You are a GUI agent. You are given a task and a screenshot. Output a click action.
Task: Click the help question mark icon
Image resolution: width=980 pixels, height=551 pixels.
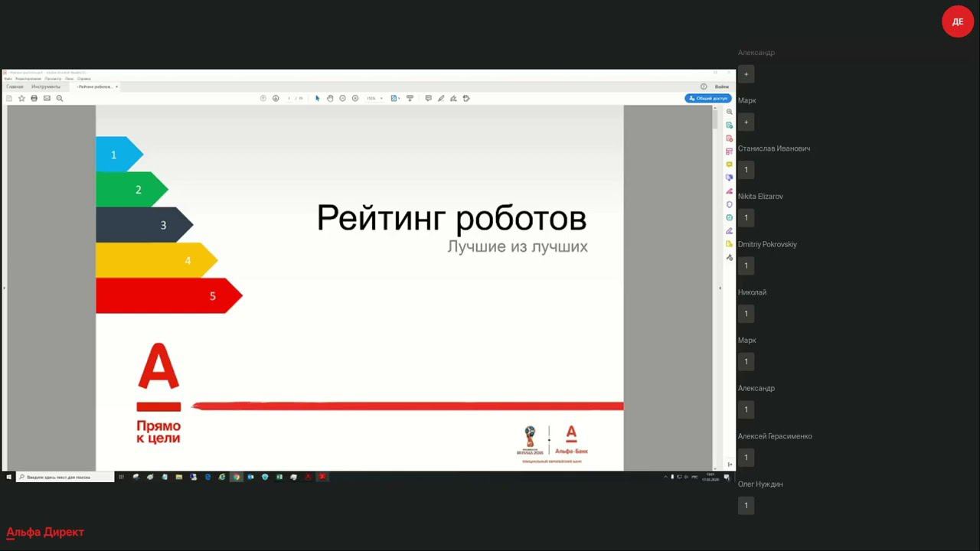point(704,86)
